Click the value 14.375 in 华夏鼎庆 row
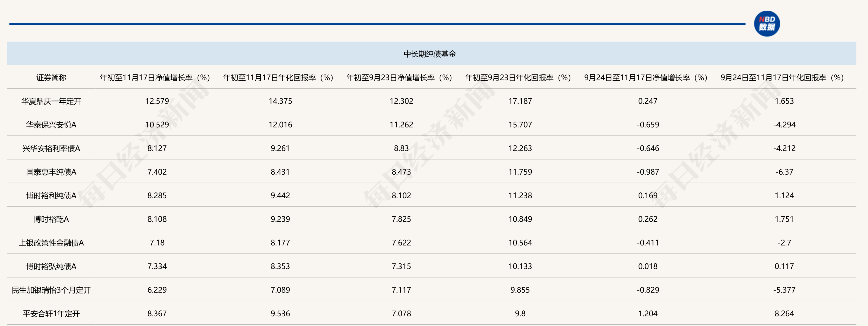 [x=280, y=101]
